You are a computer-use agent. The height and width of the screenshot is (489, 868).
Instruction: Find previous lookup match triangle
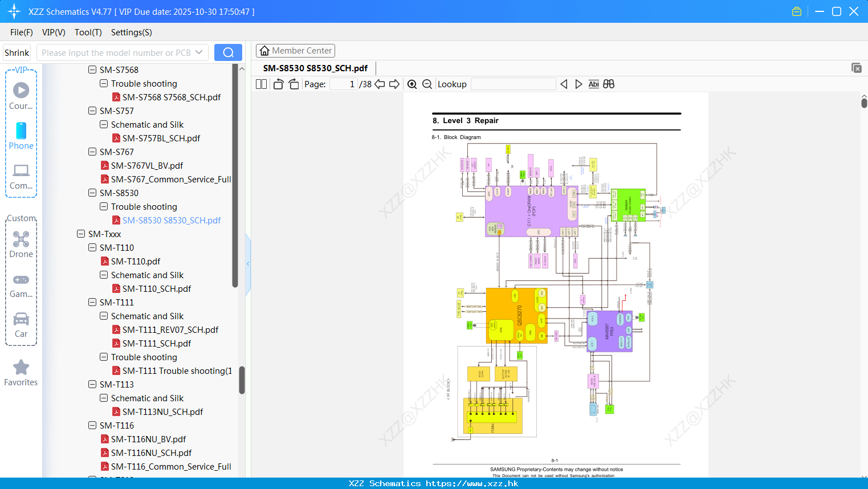point(564,84)
